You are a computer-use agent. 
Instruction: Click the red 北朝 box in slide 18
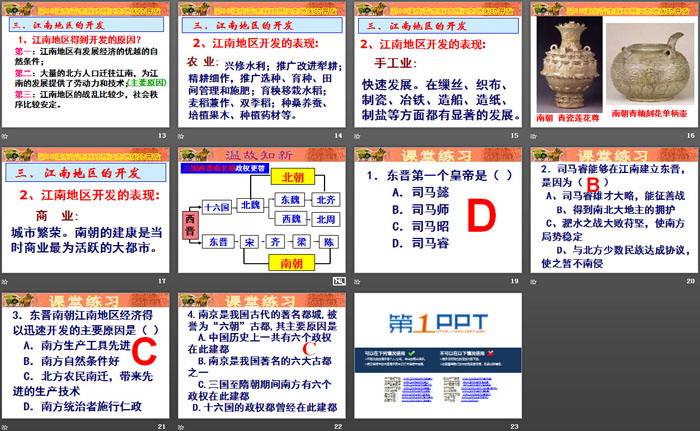[x=292, y=177]
